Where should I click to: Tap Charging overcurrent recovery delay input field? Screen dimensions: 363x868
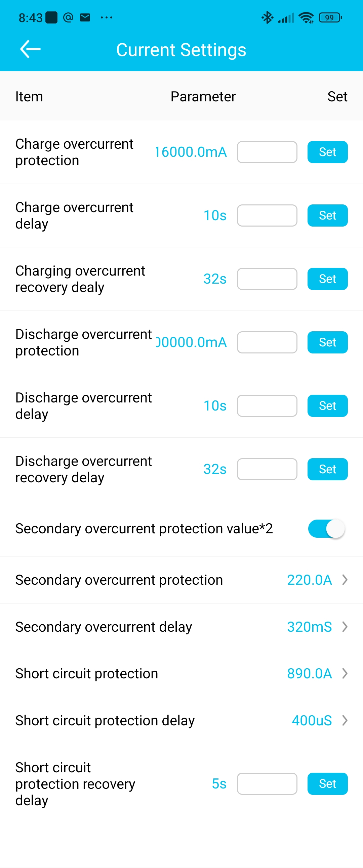[267, 279]
